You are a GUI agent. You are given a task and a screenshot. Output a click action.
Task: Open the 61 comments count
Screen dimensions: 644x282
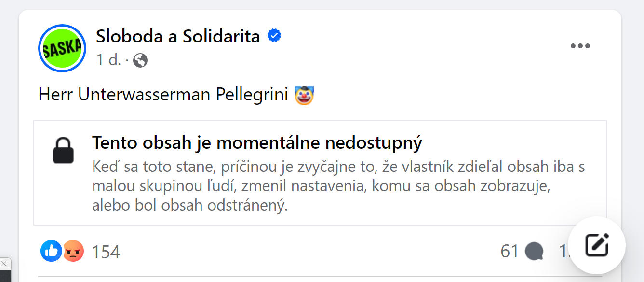510,252
